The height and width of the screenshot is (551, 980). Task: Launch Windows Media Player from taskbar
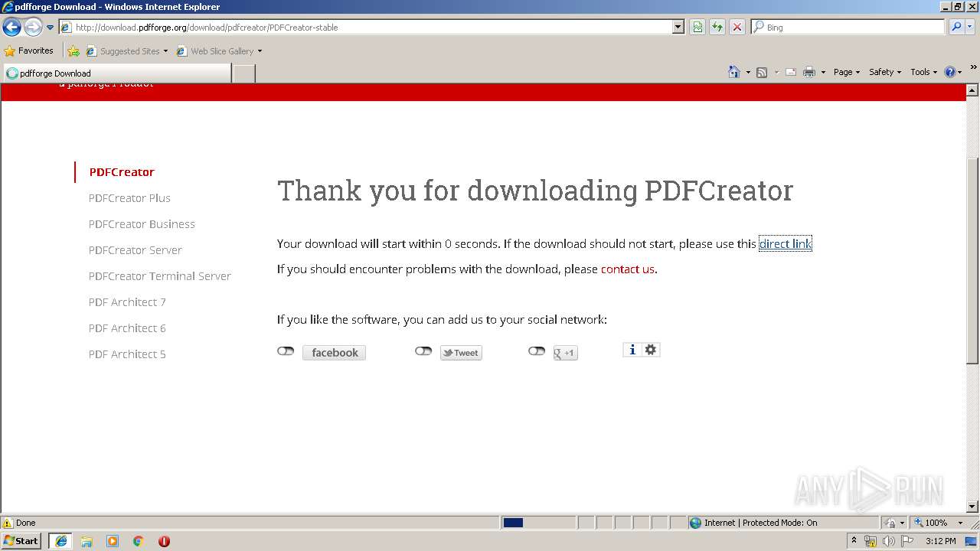113,541
